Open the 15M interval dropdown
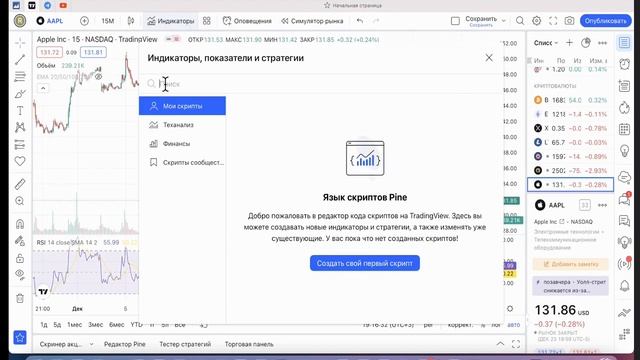This screenshot has width=640, height=360. [108, 21]
